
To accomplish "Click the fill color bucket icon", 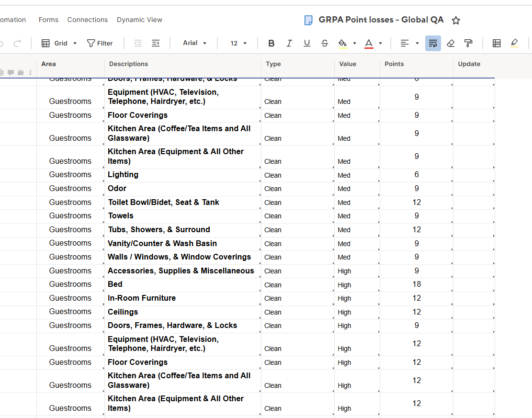I will (x=342, y=43).
